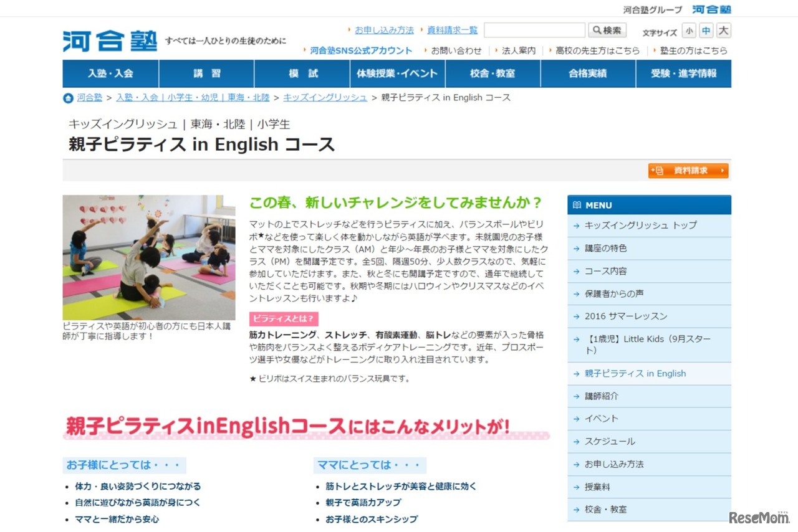
Task: Open the 体験授業・イベント navigation tab
Action: click(397, 74)
